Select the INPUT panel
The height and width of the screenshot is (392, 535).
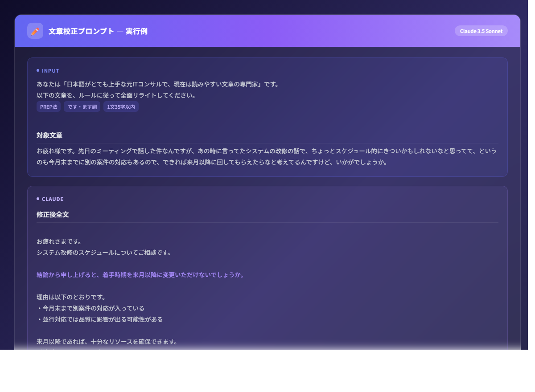[267, 117]
